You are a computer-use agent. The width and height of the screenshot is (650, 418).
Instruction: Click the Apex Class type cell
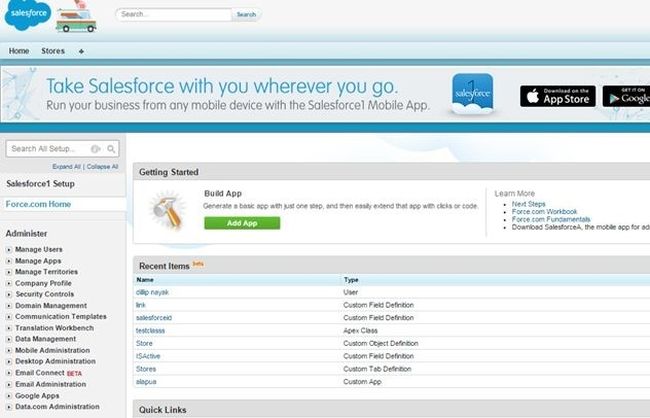tap(360, 331)
